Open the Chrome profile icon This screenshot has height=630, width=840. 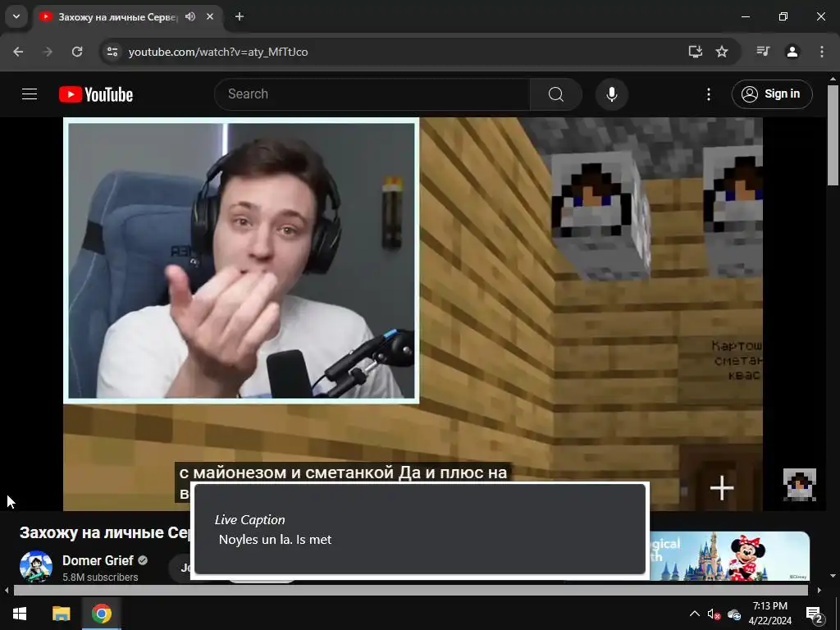click(792, 52)
